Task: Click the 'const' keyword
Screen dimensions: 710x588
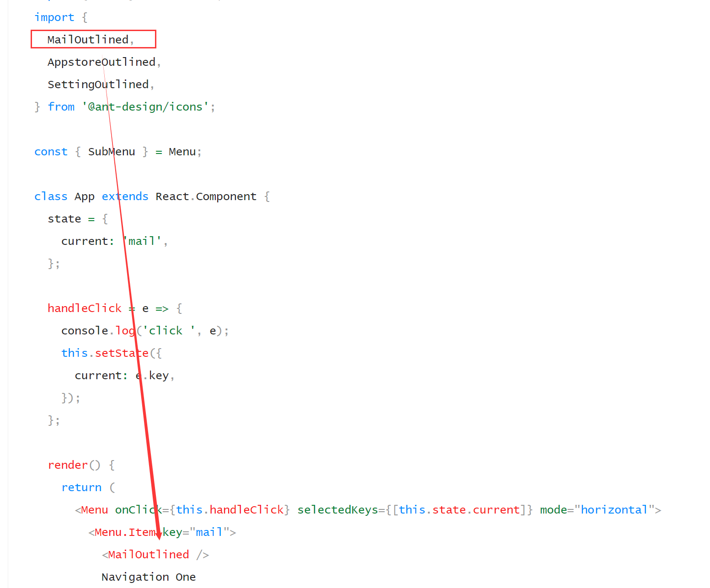Action: click(x=51, y=152)
